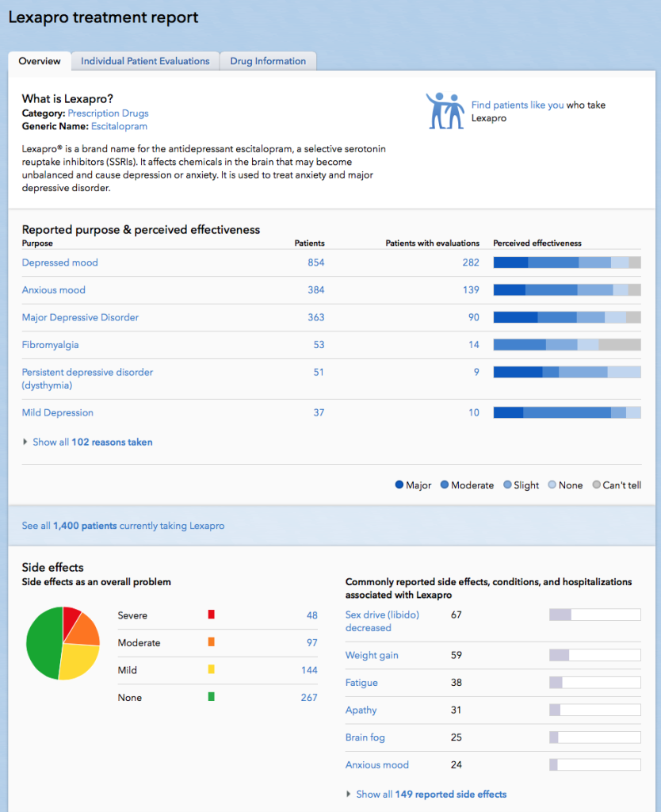Viewport: 661px width, 812px height.
Task: Click 384 patients count
Action: [315, 290]
